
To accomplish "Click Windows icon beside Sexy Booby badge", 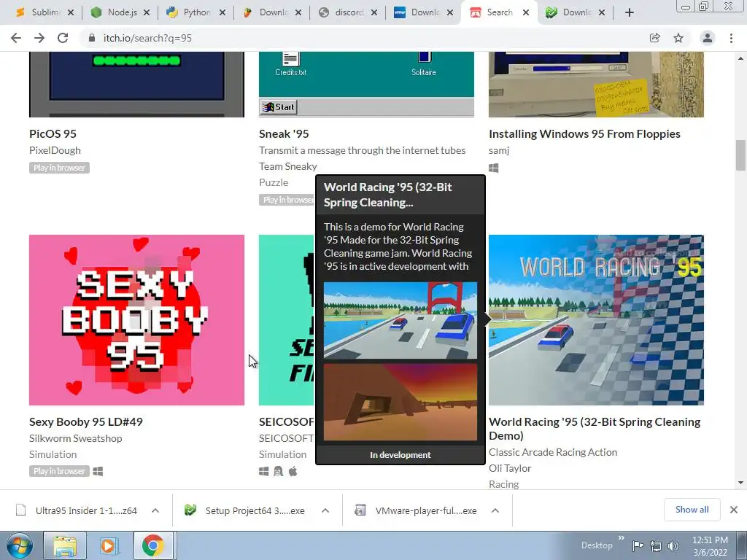I will click(98, 471).
